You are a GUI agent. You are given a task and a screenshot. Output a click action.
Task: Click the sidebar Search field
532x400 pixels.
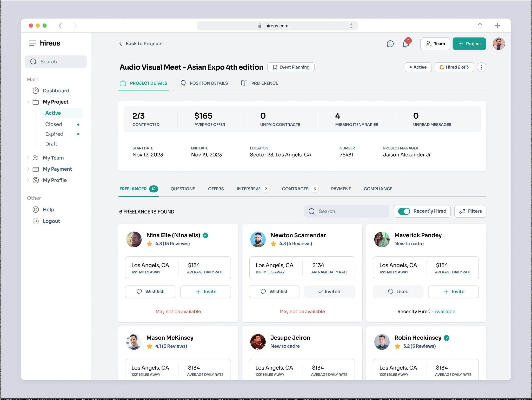tap(56, 62)
